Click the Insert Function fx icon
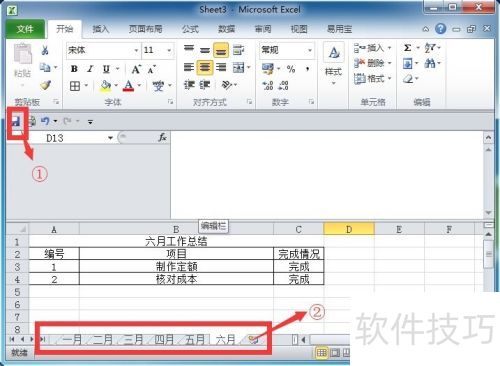The image size is (500, 366). [162, 137]
